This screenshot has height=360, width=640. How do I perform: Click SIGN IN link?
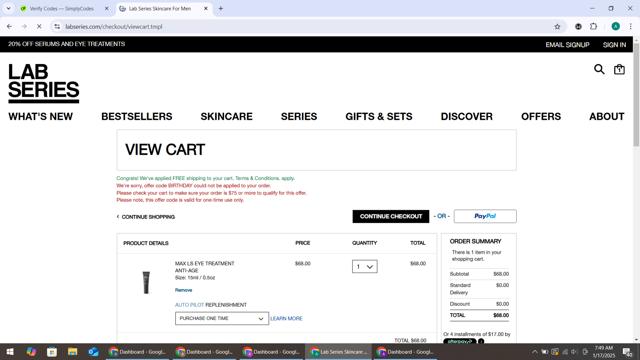(614, 45)
